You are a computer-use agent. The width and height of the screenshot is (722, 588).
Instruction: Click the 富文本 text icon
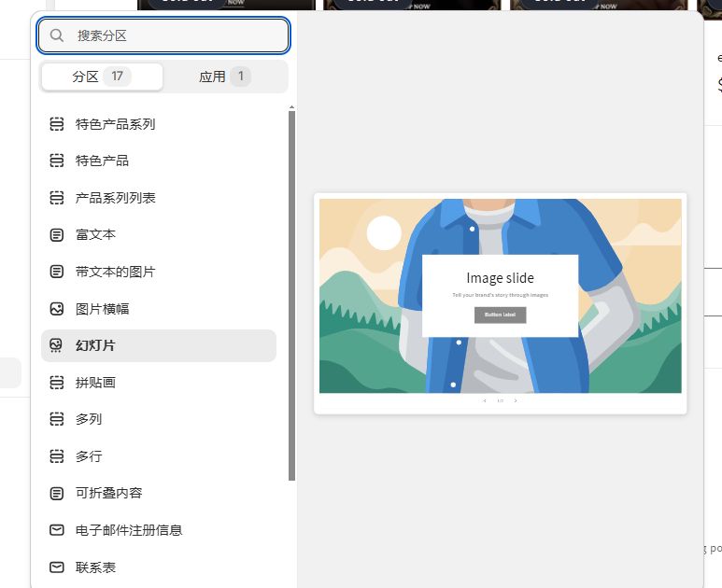click(x=57, y=235)
